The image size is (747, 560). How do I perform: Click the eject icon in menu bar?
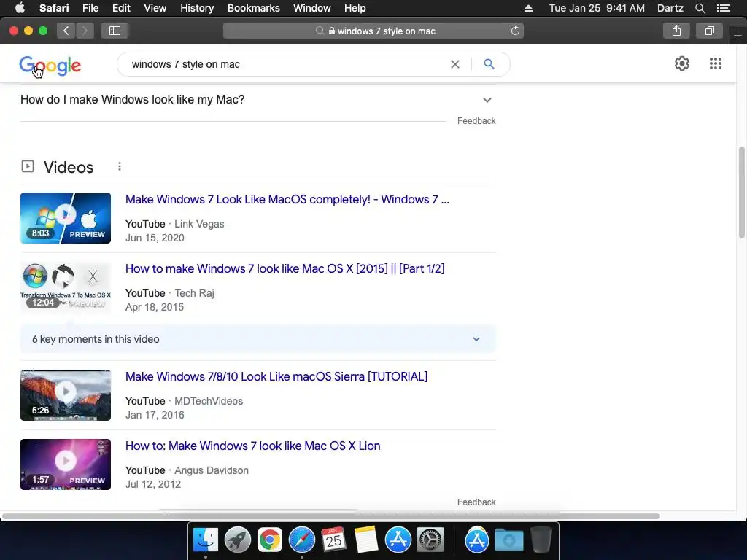(x=528, y=8)
